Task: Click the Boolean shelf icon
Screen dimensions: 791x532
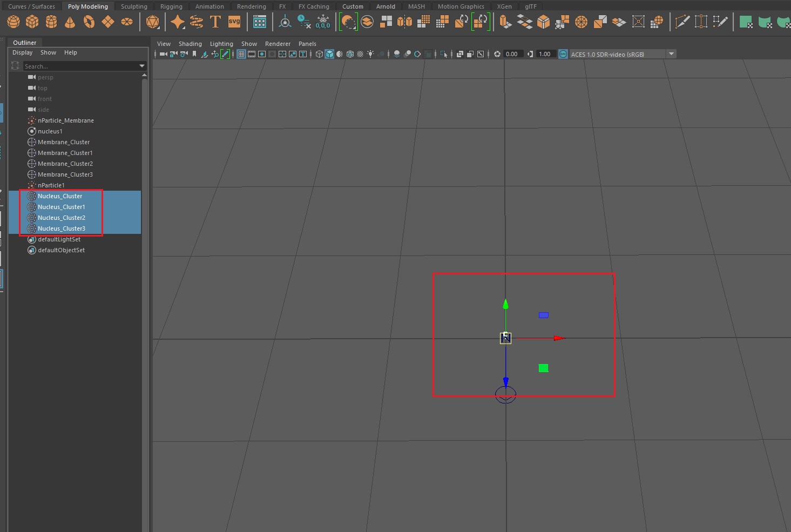Action: click(x=348, y=22)
